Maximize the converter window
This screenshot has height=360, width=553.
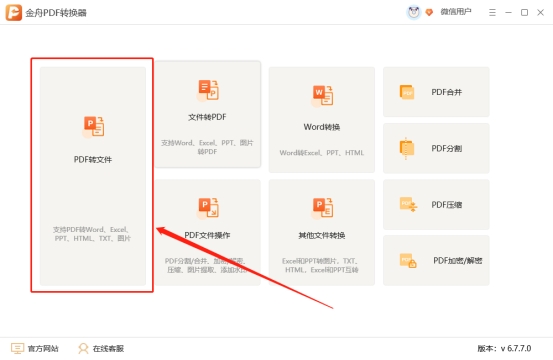coord(524,13)
